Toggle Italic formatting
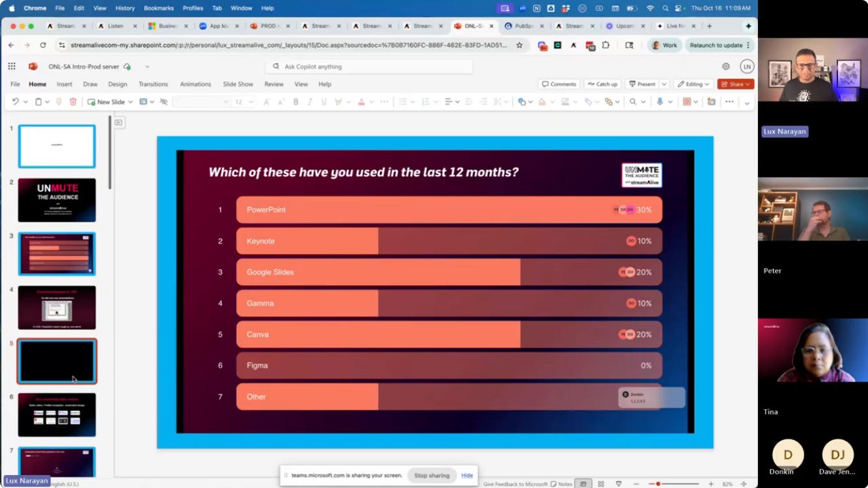 [x=309, y=102]
